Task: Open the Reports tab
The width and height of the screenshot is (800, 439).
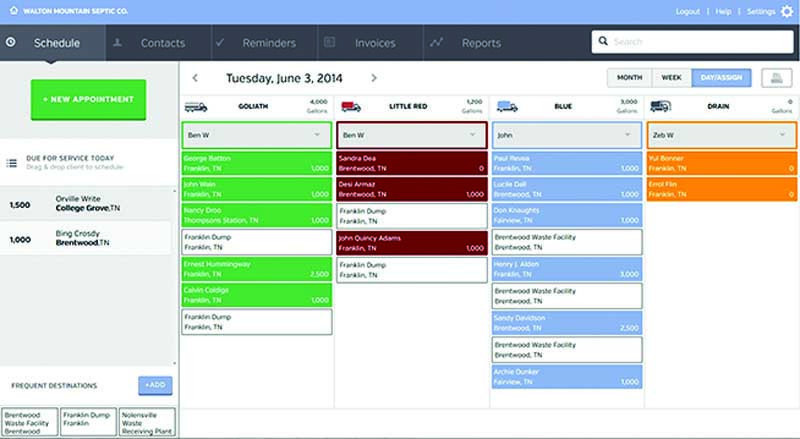Action: [477, 43]
